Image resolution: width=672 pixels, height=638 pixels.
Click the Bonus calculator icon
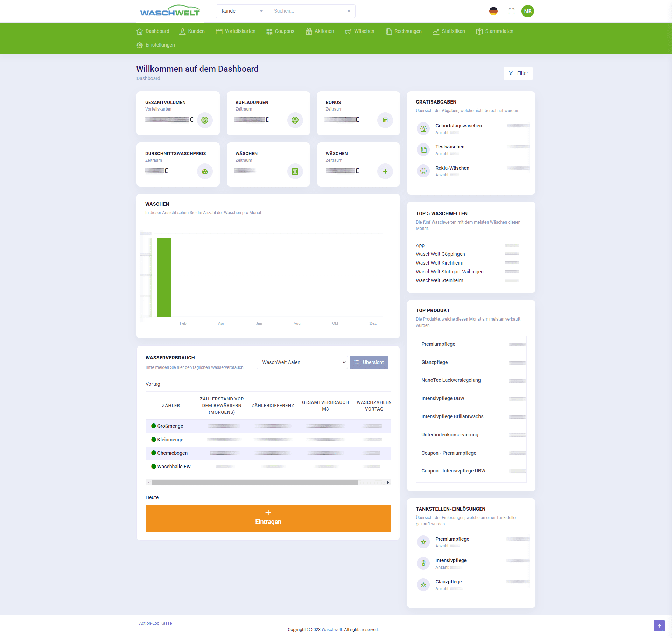click(385, 120)
